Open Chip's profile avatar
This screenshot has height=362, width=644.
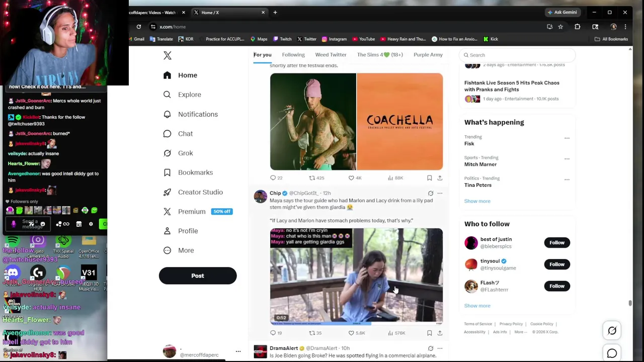[260, 197]
